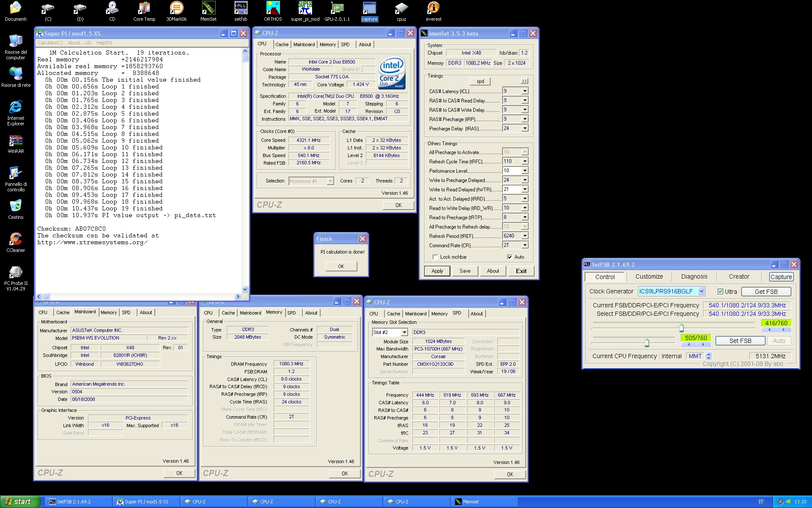Open Precharge Delay (tRAS) dropdown
The image size is (812, 508).
pyautogui.click(x=525, y=128)
